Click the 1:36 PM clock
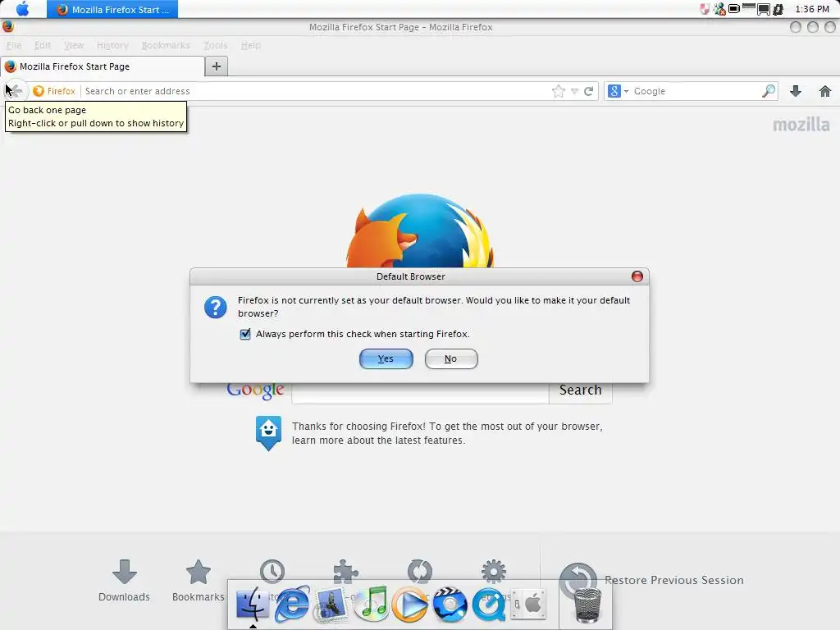This screenshot has width=840, height=630. [x=812, y=9]
